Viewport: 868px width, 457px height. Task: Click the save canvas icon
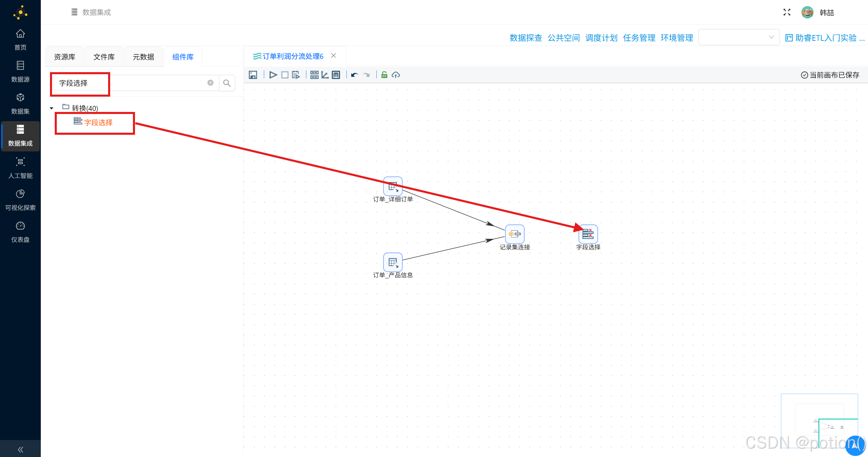coord(253,75)
